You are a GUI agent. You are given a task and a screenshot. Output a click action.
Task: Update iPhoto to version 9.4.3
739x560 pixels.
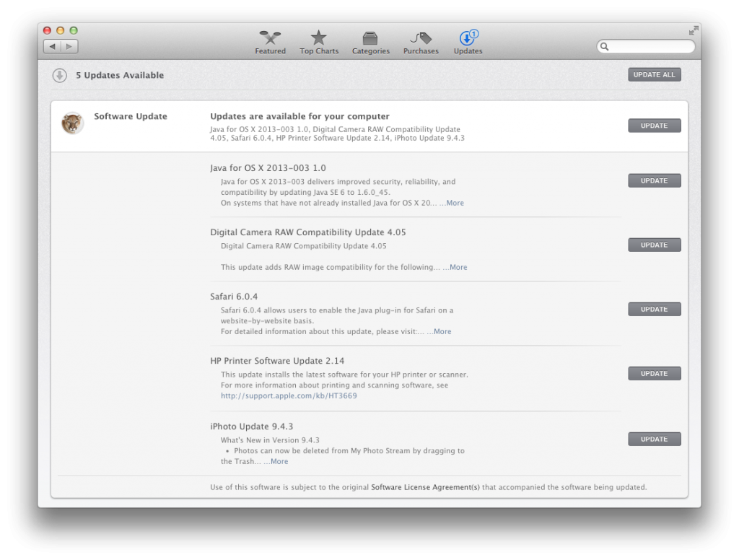point(654,439)
